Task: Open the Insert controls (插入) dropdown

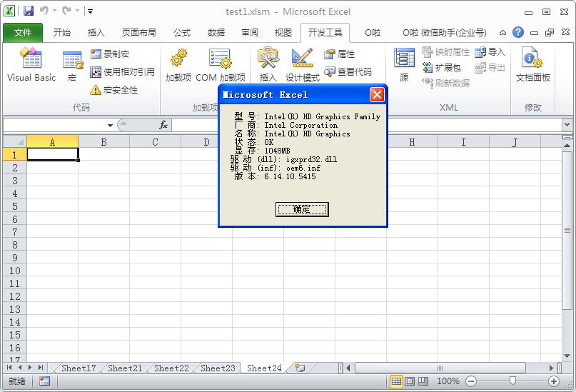Action: point(268,65)
